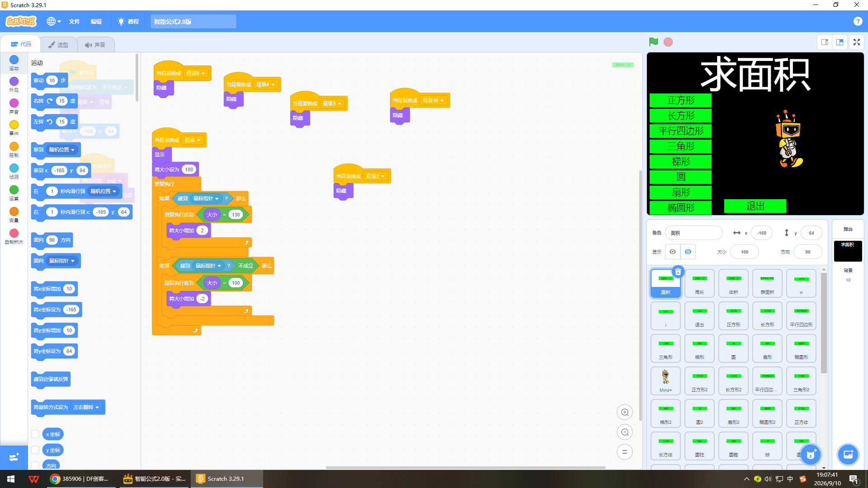Select the 控制 control category
Viewport: 868px width, 488px height.
point(14,150)
